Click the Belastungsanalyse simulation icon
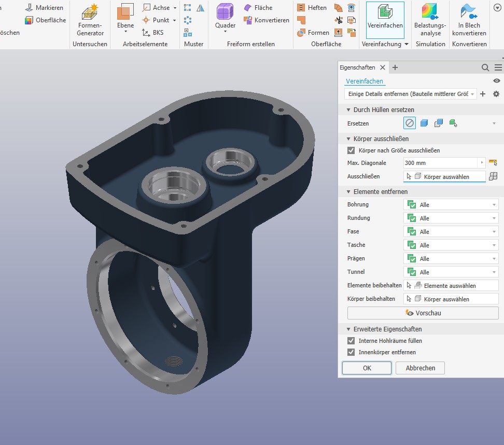The height and width of the screenshot is (445, 504). pyautogui.click(x=430, y=20)
